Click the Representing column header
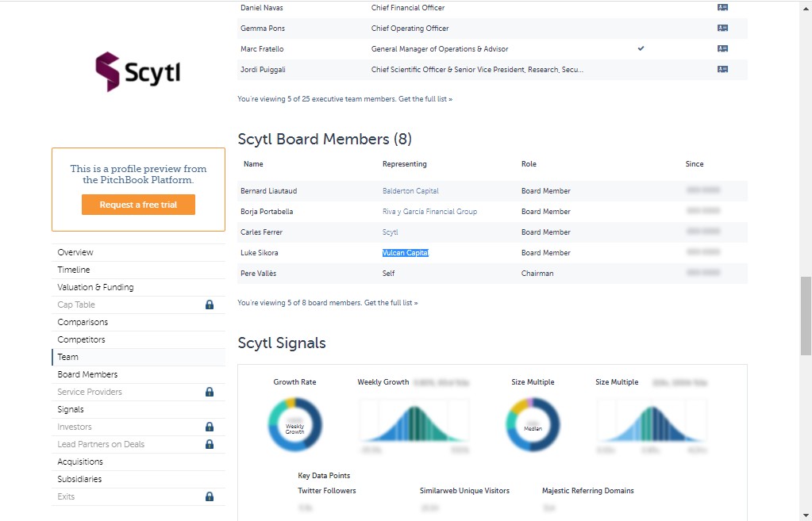Screen dimensions: 812x521 (405, 164)
